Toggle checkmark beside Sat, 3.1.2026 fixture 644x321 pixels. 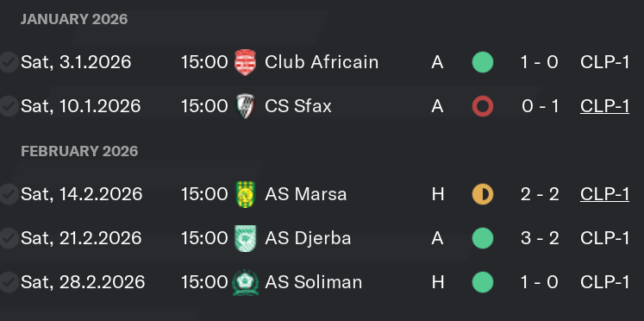[x=9, y=62]
